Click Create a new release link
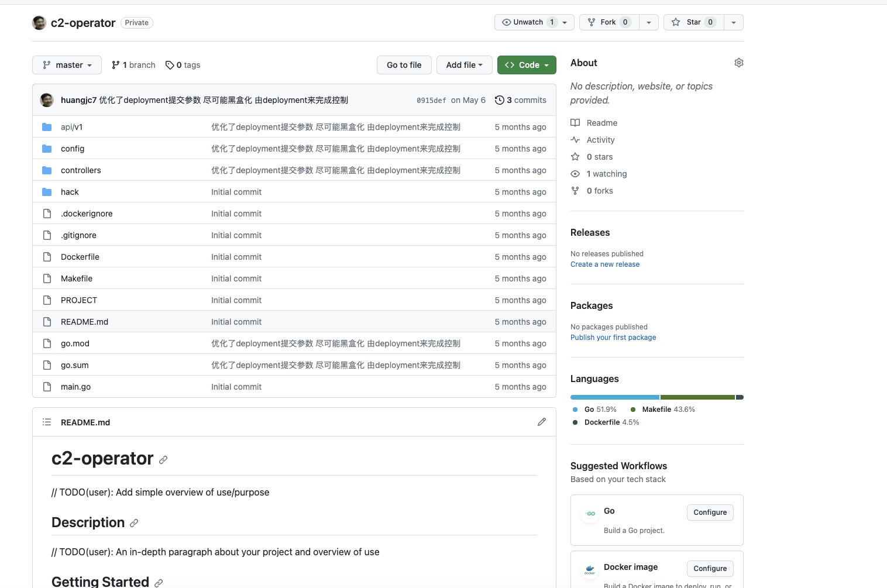The width and height of the screenshot is (887, 588). click(605, 264)
